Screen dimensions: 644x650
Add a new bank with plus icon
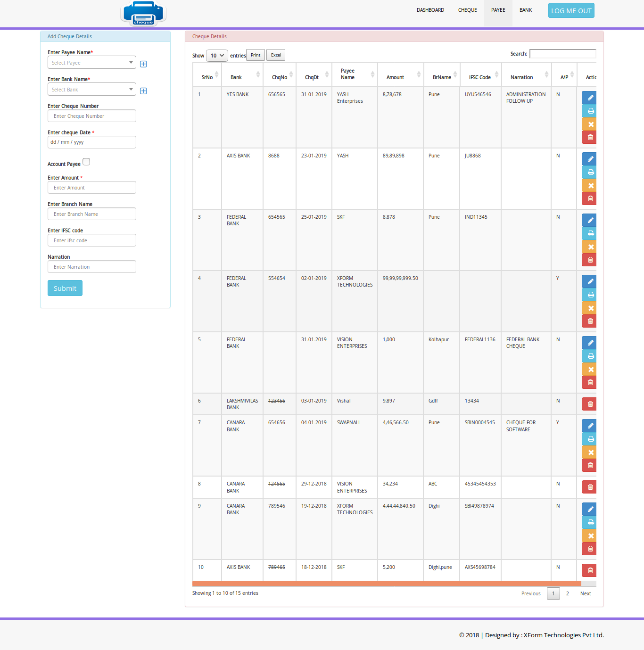click(143, 91)
